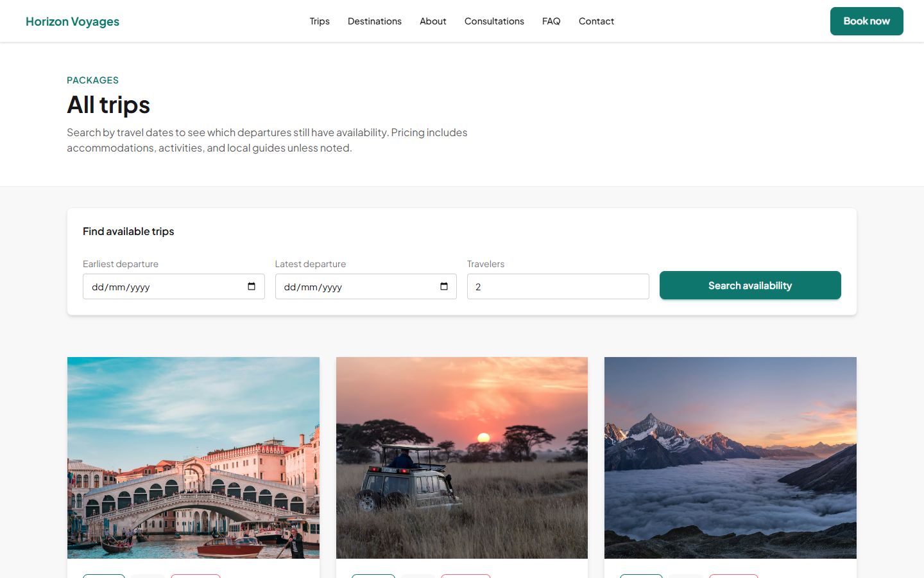Click the Travelers number field
This screenshot has height=578, width=924.
558,286
